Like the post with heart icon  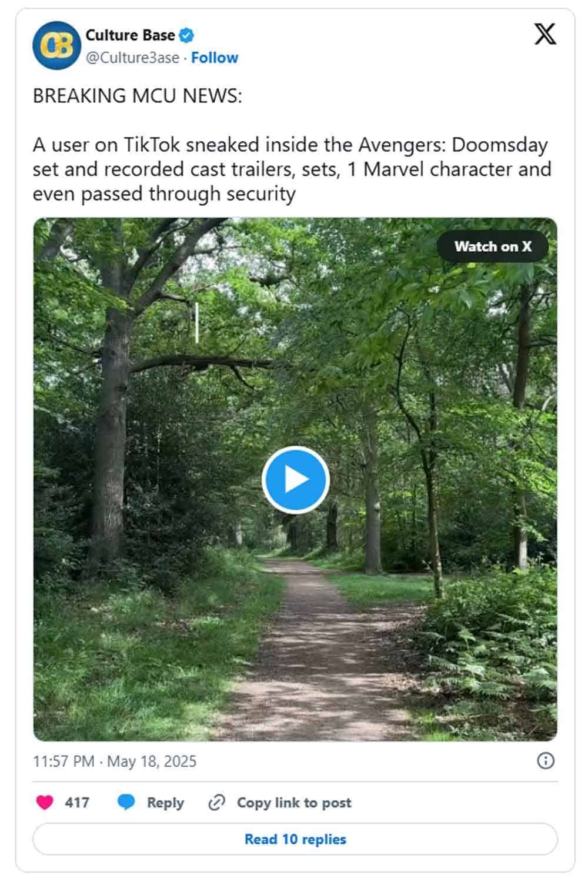click(x=45, y=803)
